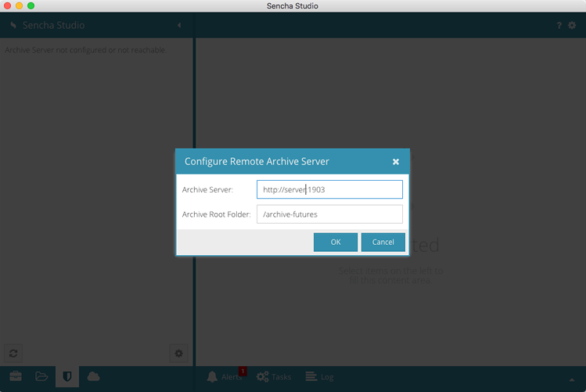Click the Archive Root Folder input field
586x392 pixels.
pos(329,214)
